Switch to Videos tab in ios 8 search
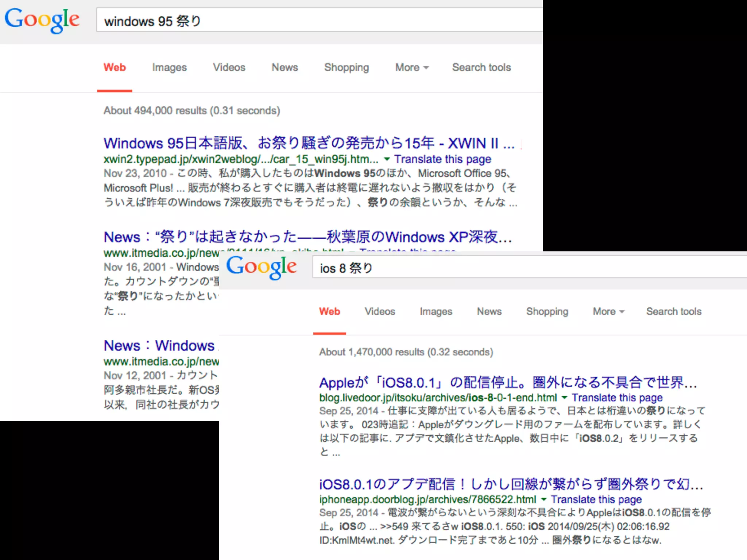 click(380, 312)
